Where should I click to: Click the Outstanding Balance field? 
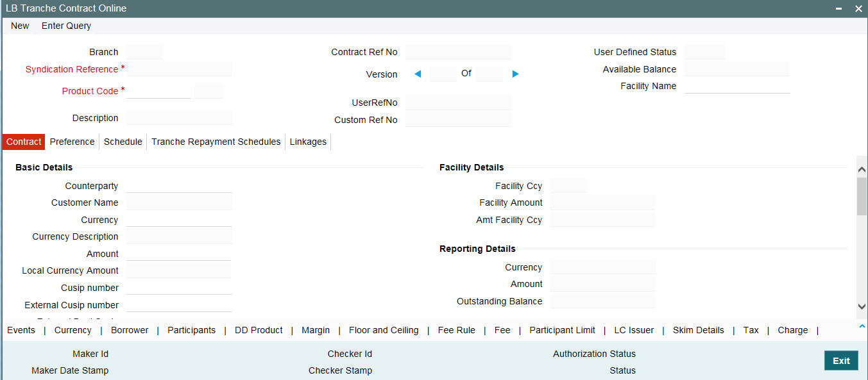[603, 301]
